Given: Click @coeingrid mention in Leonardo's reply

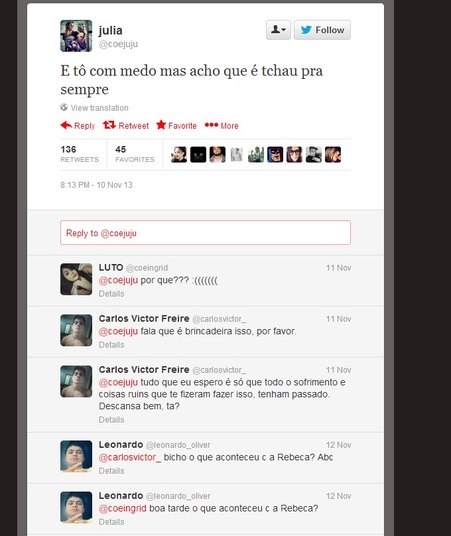Looking at the screenshot, I should point(122,508).
